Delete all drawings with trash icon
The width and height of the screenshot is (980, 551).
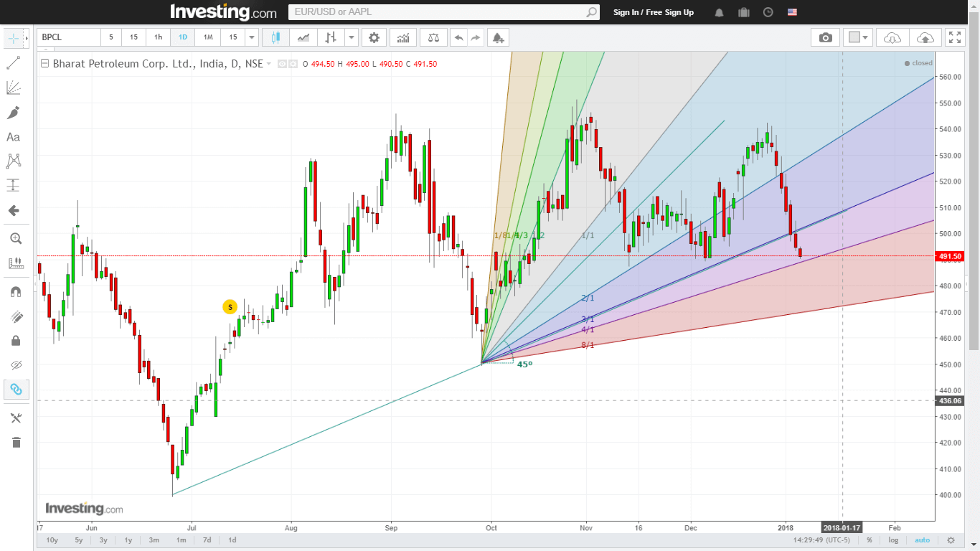click(x=16, y=443)
